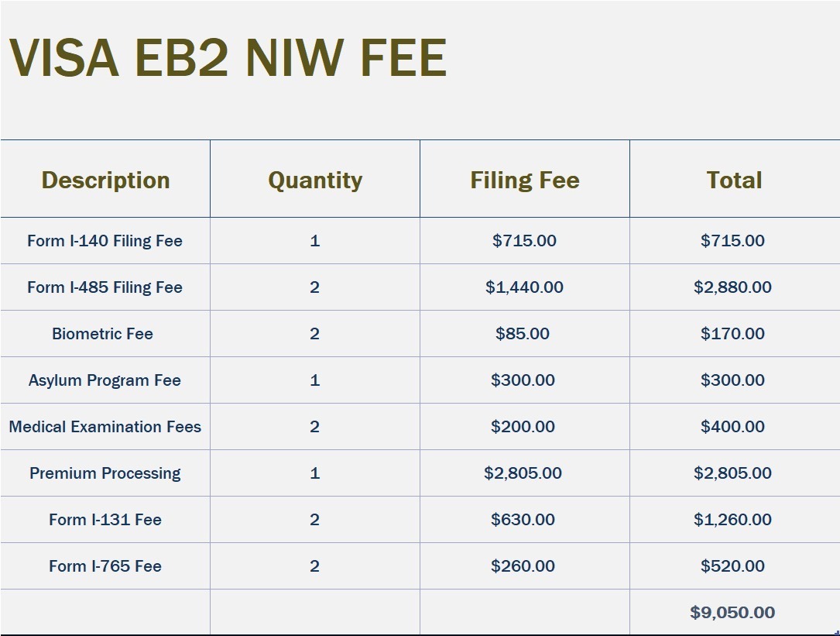
Task: Select the Description column header
Action: tap(105, 180)
